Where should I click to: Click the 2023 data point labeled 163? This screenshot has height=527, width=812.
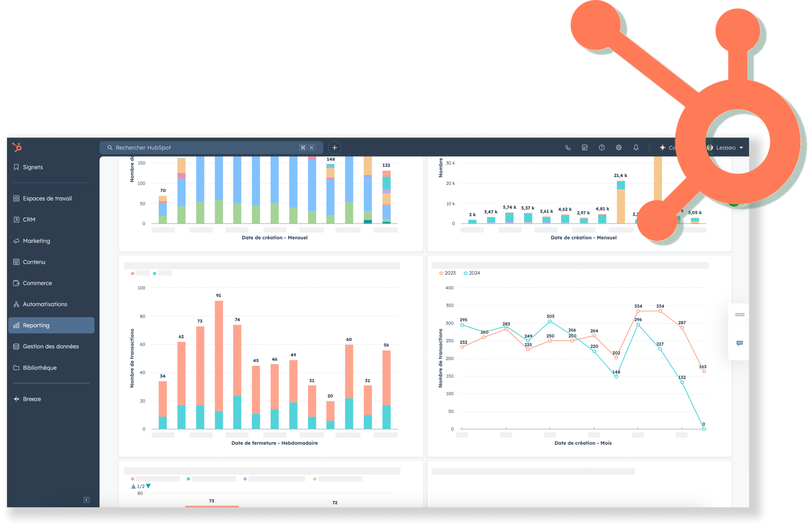pos(704,372)
